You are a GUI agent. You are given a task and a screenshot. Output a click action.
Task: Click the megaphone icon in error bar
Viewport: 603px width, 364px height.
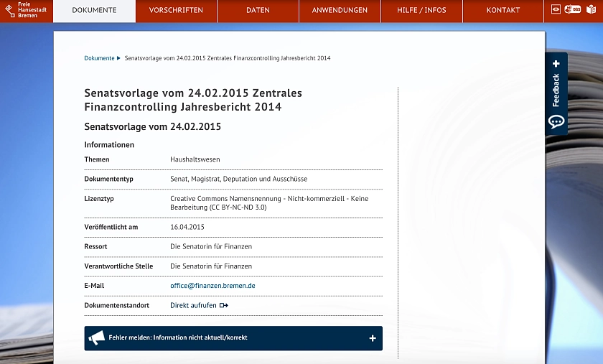click(96, 338)
